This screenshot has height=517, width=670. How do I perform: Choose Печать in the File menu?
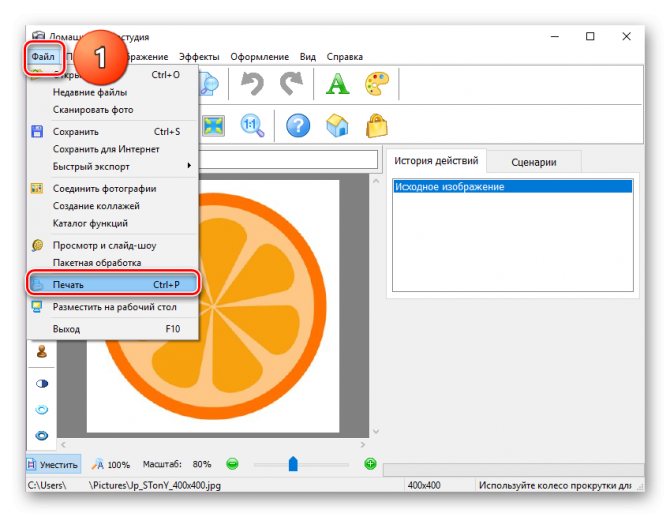coord(110,285)
